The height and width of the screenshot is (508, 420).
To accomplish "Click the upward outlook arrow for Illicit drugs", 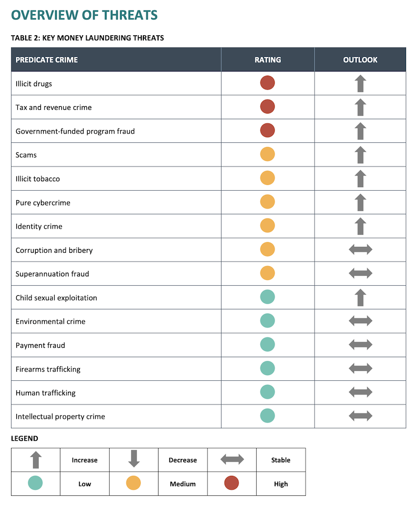I will tap(360, 84).
